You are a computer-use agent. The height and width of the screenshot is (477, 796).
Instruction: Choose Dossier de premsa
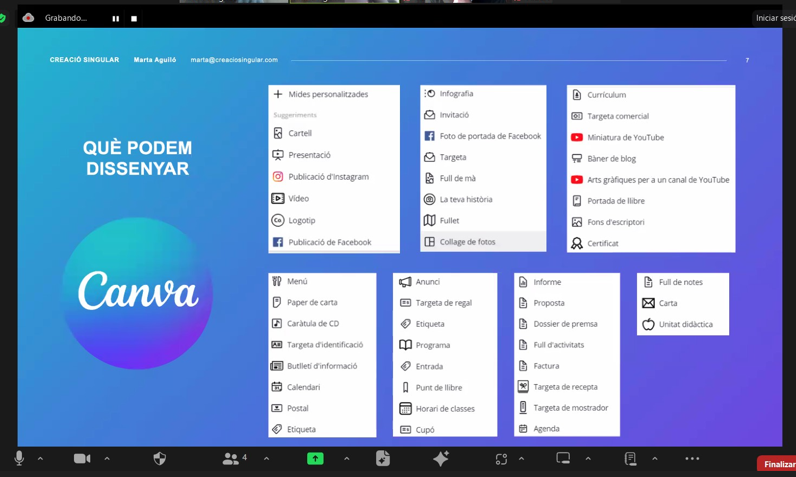point(558,324)
